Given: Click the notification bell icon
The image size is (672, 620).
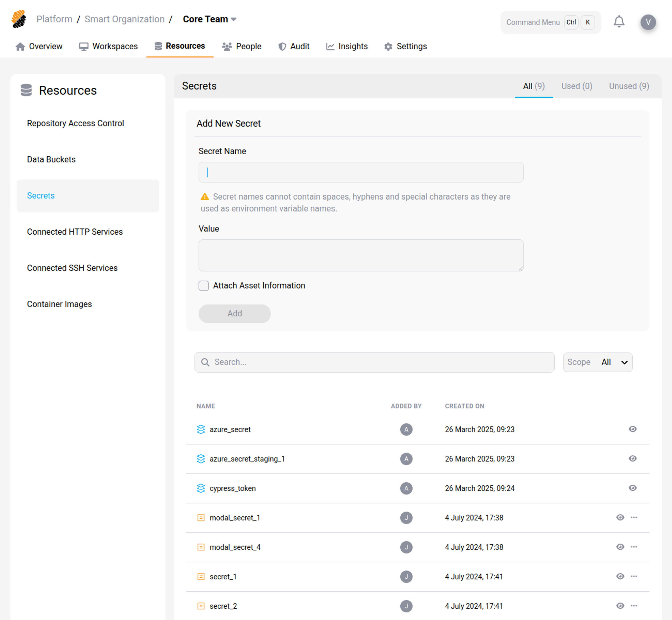Looking at the screenshot, I should (x=619, y=22).
